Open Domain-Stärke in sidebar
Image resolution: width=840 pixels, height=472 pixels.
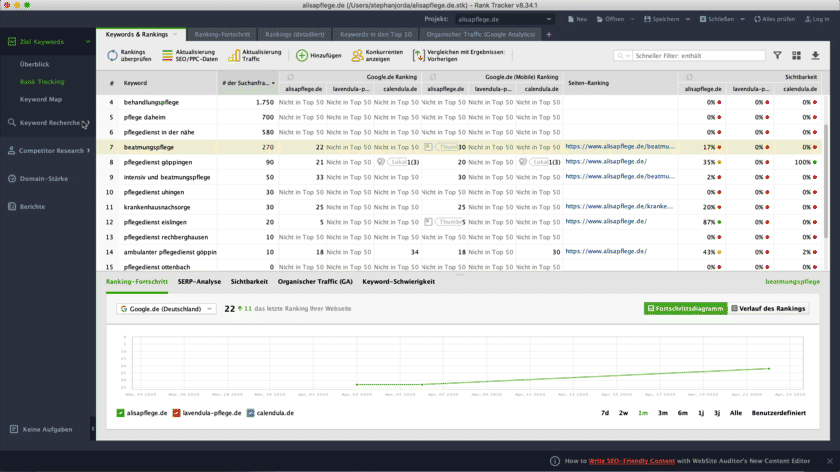44,178
